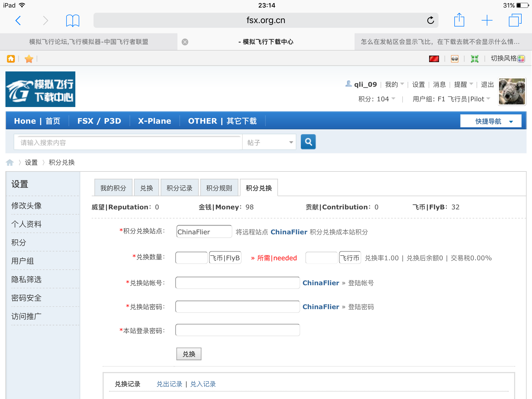Click the qli_09 username link

[x=365, y=84]
